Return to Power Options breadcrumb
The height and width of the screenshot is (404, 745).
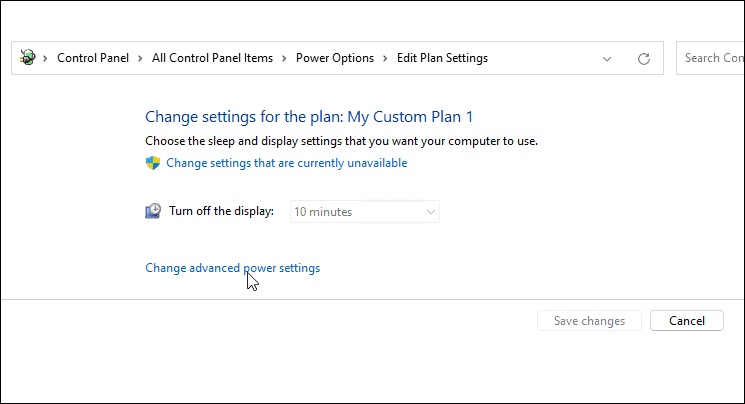(x=335, y=58)
